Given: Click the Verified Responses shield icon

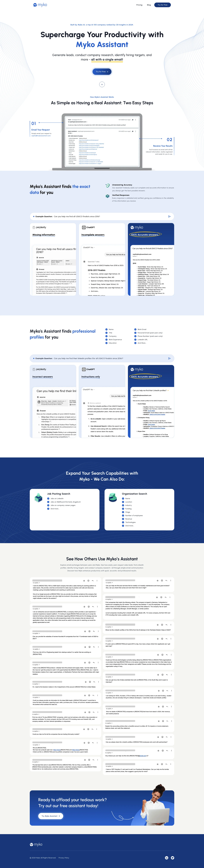Looking at the screenshot, I should click(109, 198).
